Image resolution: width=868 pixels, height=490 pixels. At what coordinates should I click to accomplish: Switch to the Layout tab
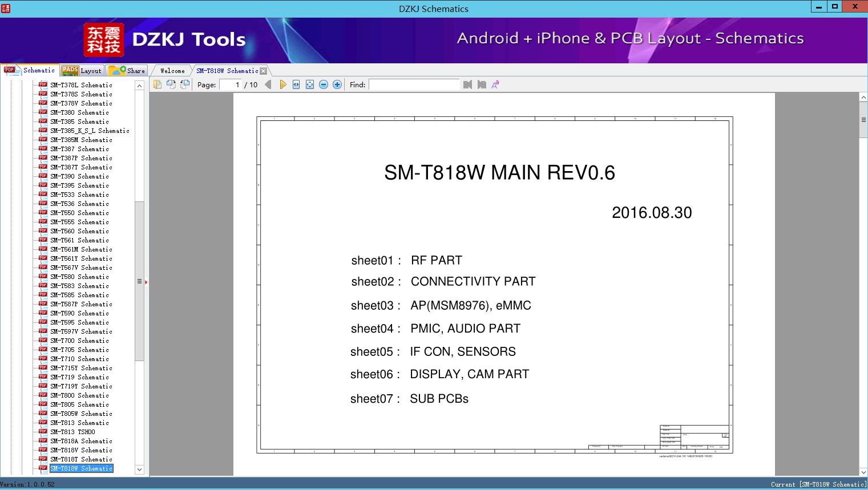(82, 71)
